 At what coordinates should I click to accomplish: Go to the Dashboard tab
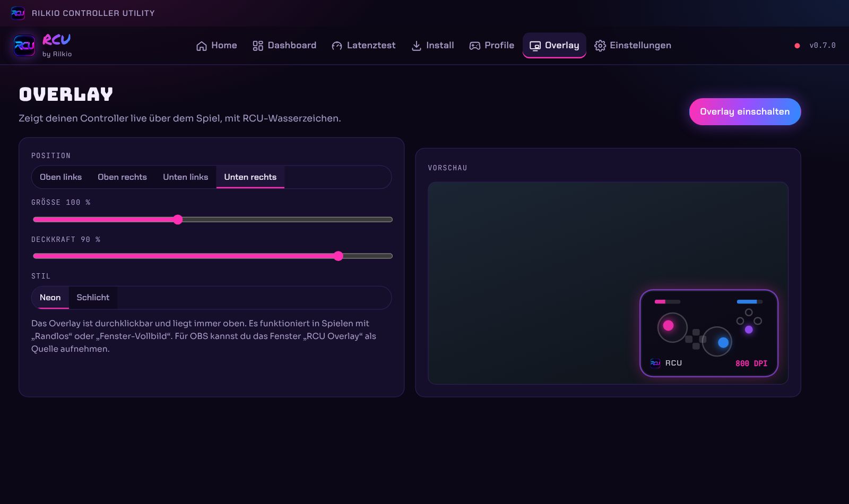tap(284, 46)
